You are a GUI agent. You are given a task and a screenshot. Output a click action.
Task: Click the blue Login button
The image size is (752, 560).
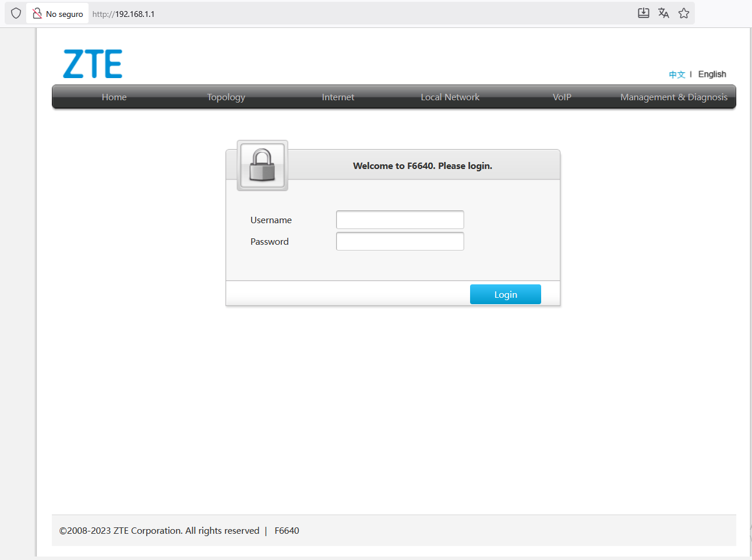coord(506,294)
